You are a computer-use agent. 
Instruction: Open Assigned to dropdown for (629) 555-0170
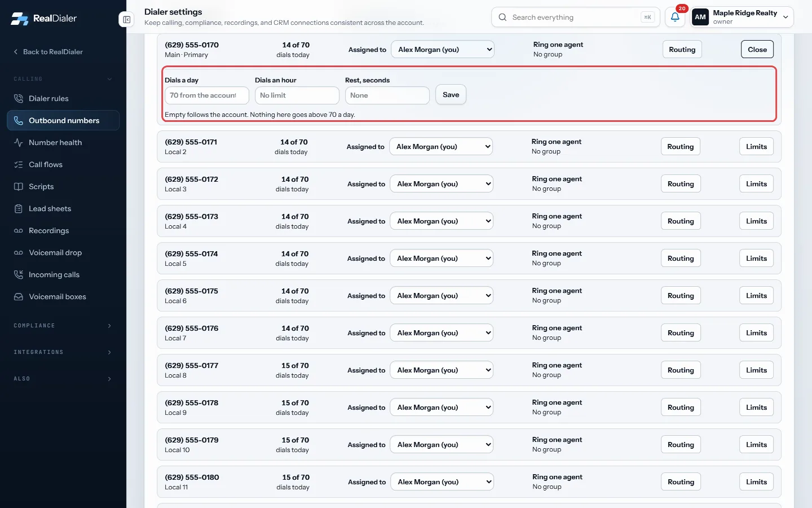pyautogui.click(x=443, y=50)
